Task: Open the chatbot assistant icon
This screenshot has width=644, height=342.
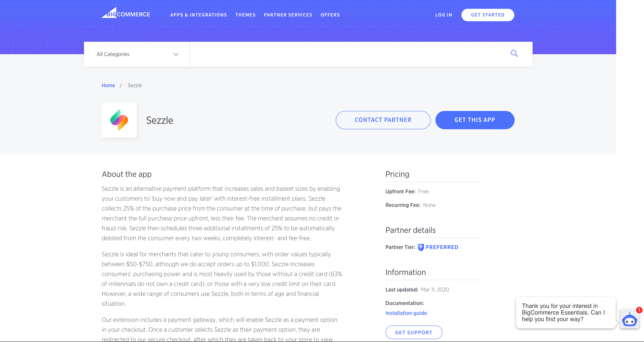Action: [629, 320]
